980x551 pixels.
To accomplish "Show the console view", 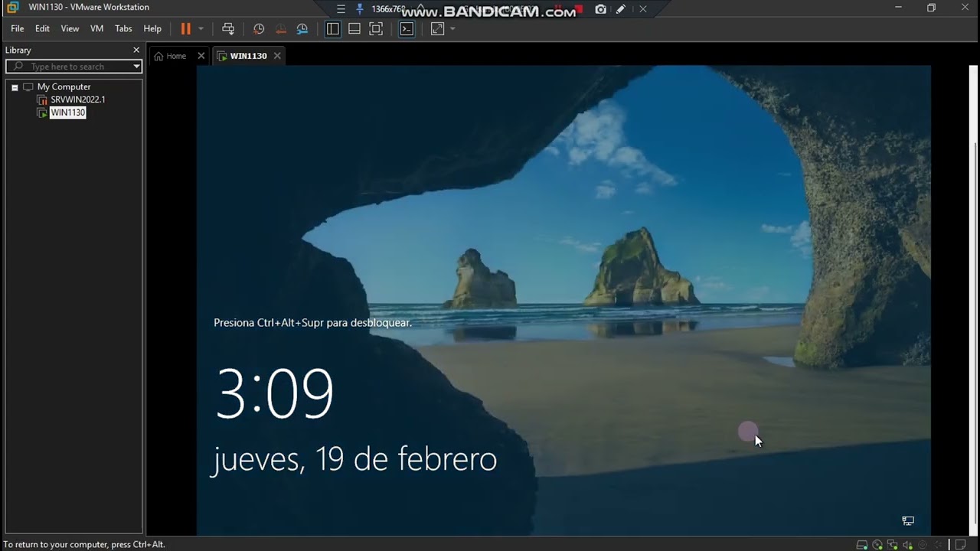I will (407, 28).
